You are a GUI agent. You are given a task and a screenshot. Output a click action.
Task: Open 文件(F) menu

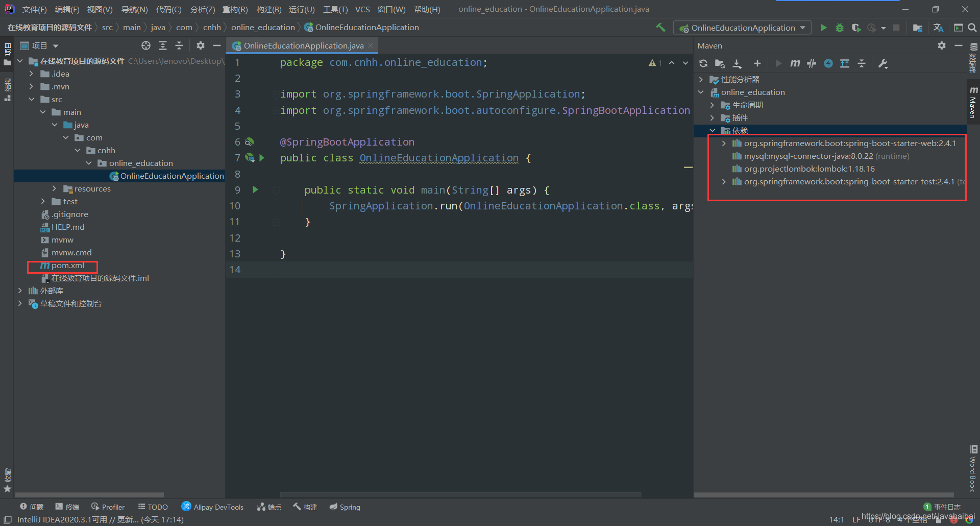click(x=34, y=9)
